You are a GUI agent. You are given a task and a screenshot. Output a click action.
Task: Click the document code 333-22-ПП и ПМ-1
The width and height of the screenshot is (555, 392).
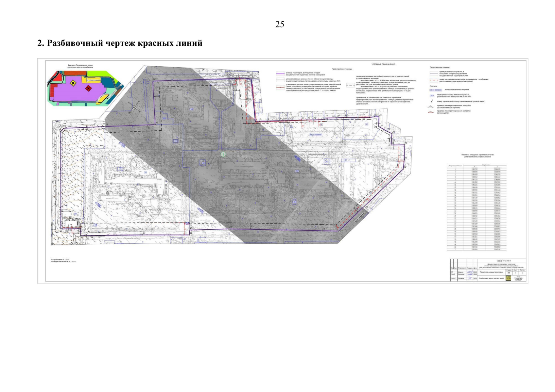pyautogui.click(x=504, y=261)
